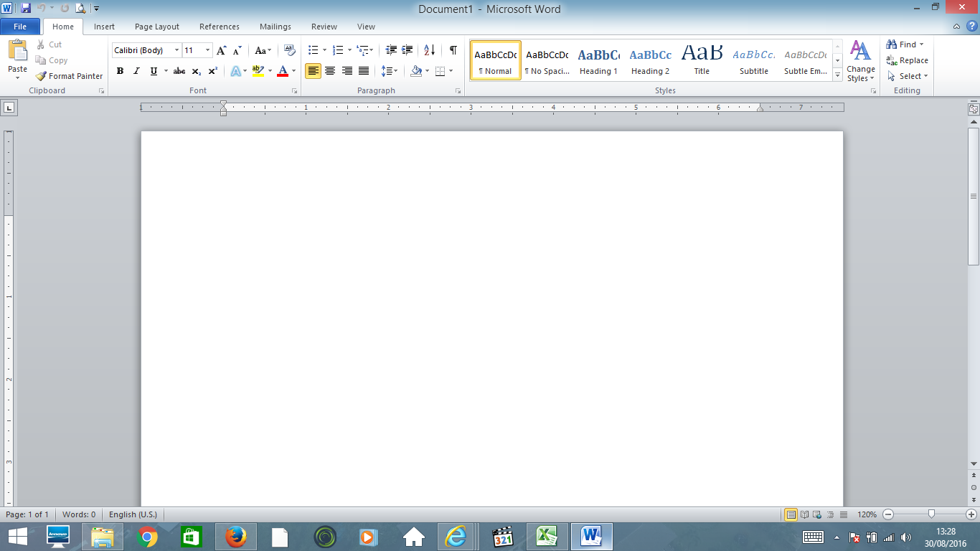This screenshot has height=551, width=980.
Task: Center the paragraph alignment
Action: point(329,71)
